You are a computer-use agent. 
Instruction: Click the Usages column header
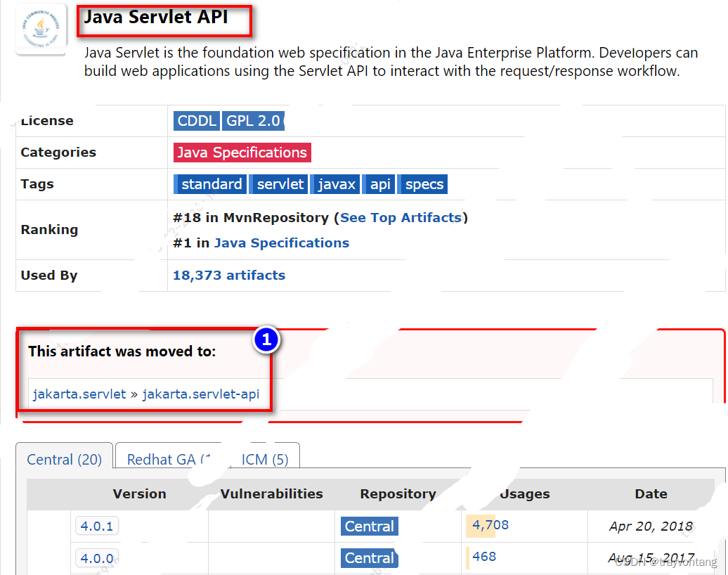(x=524, y=493)
